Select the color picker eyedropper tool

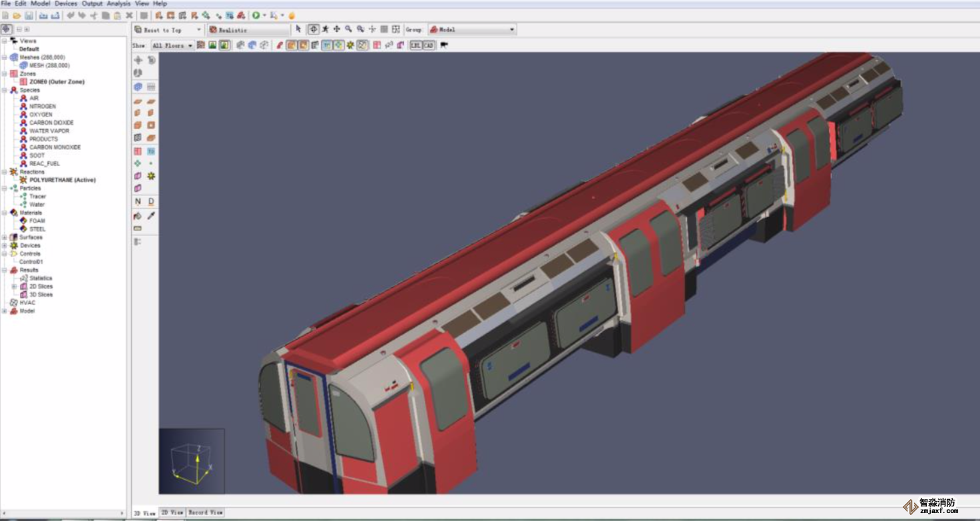[151, 216]
